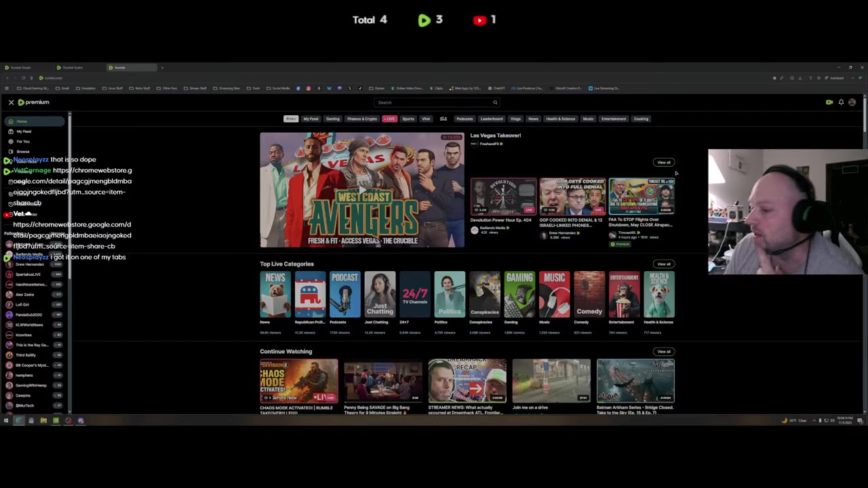Select the Music category tab
The height and width of the screenshot is (488, 868).
[589, 119]
